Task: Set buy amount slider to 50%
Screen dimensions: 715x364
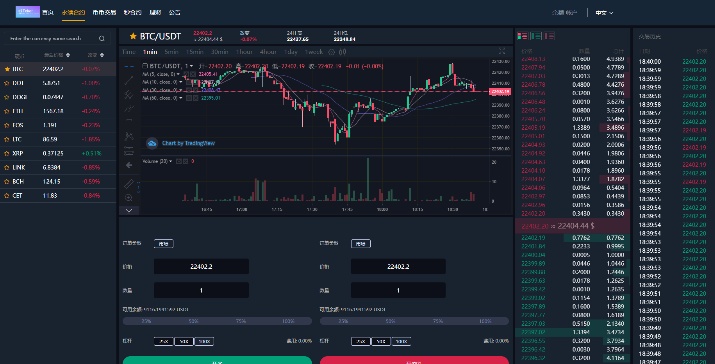Action: tap(193, 321)
